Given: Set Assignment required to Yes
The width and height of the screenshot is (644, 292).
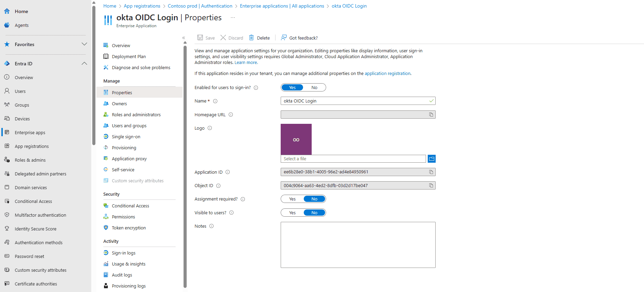Looking at the screenshot, I should point(292,199).
